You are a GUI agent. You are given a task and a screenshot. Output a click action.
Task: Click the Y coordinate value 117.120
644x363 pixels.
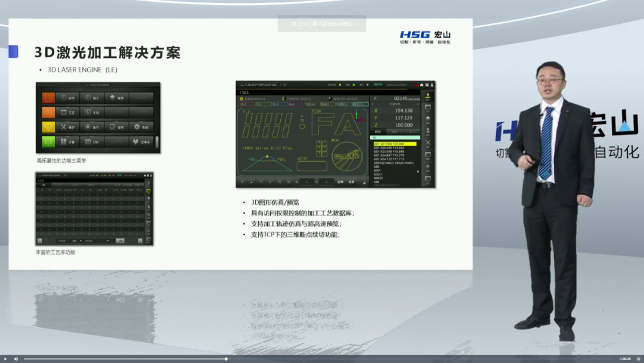(404, 118)
